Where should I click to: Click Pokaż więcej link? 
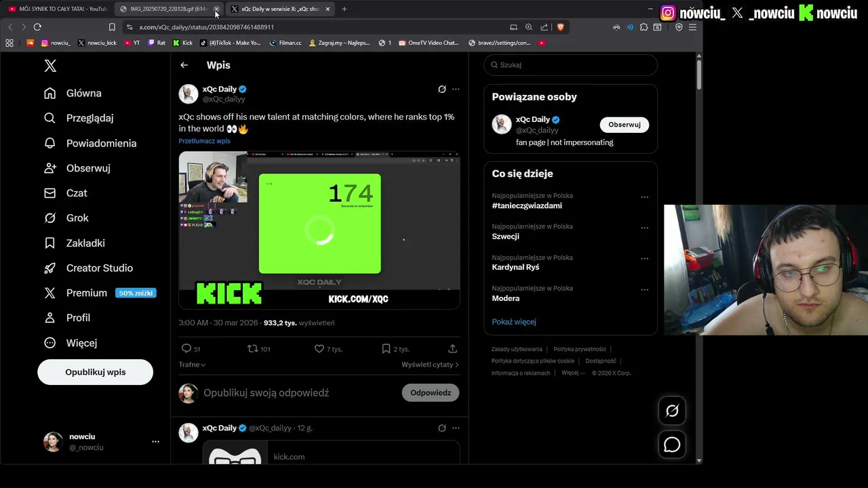(x=514, y=322)
